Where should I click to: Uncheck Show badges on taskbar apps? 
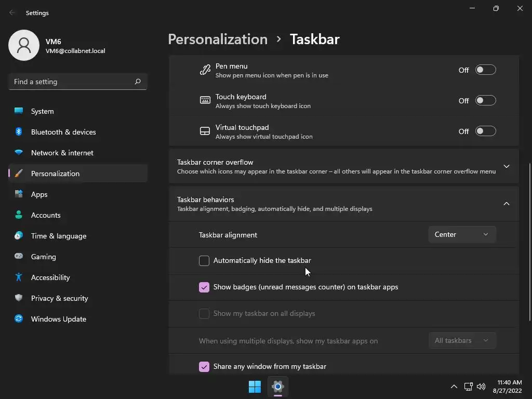pos(204,287)
